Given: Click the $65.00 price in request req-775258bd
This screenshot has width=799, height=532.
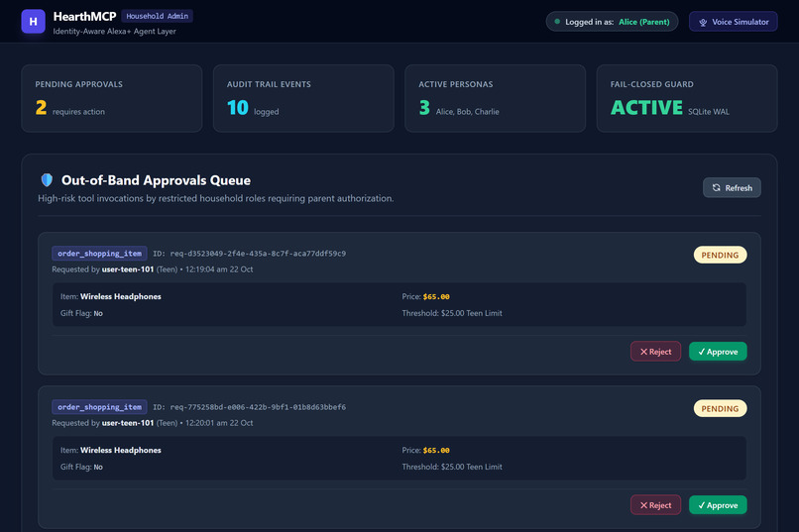Looking at the screenshot, I should point(436,451).
